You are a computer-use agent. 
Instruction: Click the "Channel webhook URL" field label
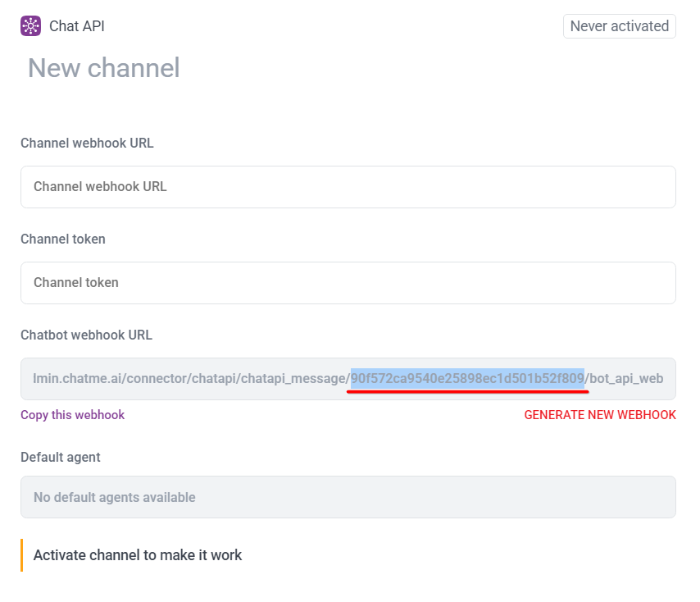tap(87, 143)
